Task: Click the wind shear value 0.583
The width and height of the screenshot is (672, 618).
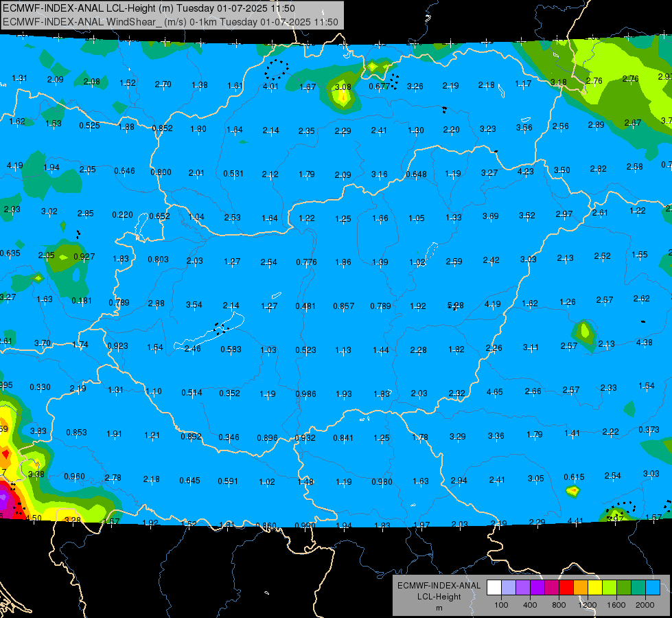Action: [231, 350]
